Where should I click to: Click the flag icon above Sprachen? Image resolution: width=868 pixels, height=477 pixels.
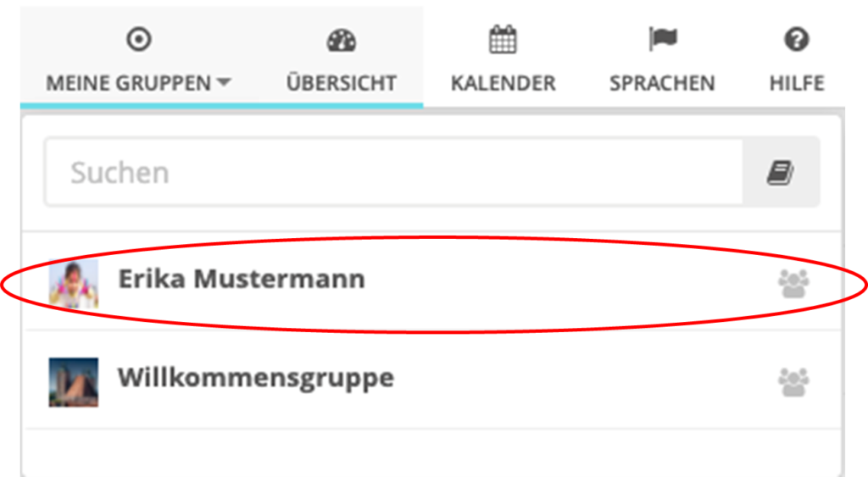click(x=663, y=39)
